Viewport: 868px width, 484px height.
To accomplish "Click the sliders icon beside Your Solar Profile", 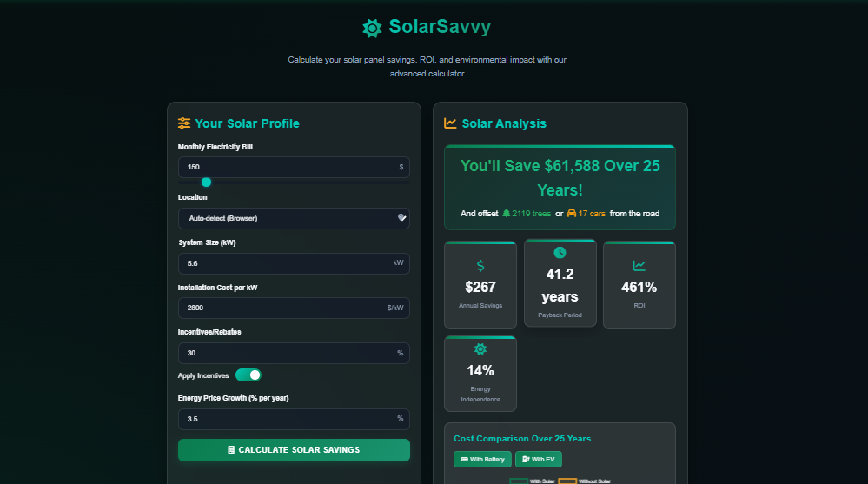I will point(184,123).
